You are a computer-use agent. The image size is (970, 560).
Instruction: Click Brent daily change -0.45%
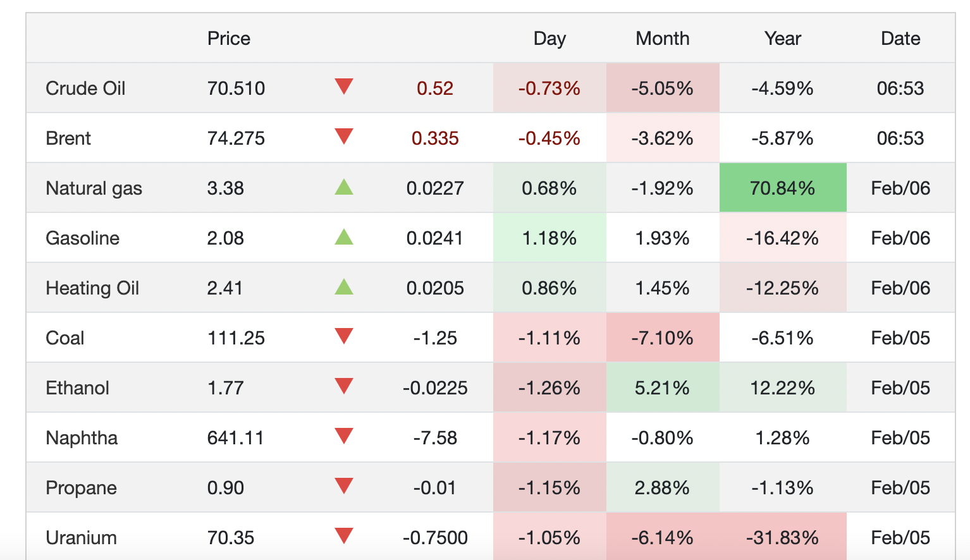pyautogui.click(x=549, y=138)
